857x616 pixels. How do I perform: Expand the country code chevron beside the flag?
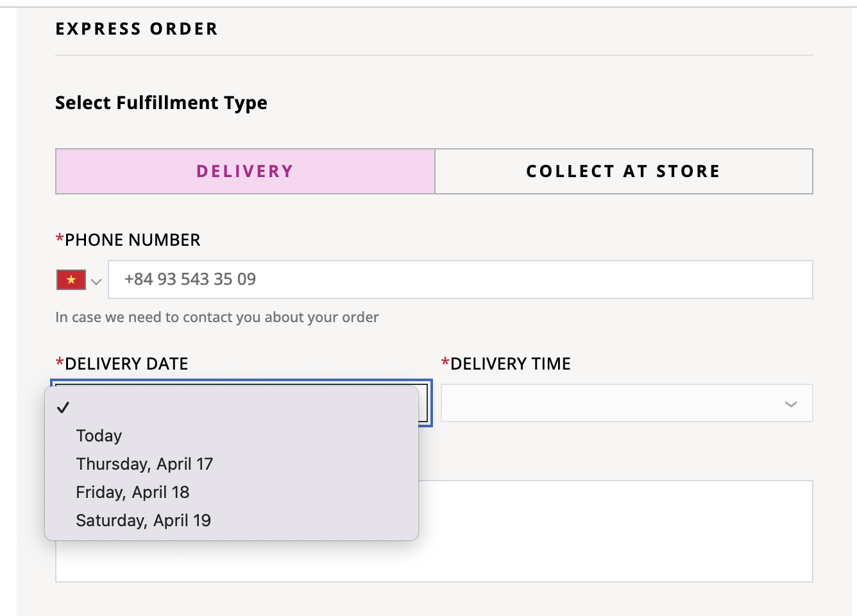[x=96, y=281]
